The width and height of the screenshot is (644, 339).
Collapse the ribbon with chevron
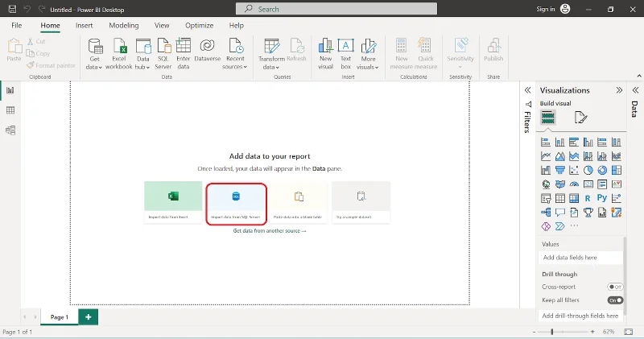pyautogui.click(x=639, y=76)
